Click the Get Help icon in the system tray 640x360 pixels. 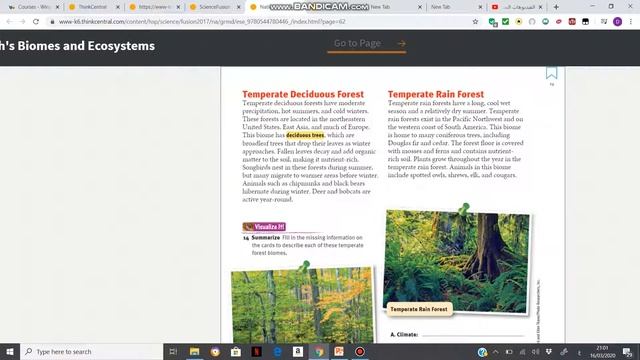click(x=482, y=351)
